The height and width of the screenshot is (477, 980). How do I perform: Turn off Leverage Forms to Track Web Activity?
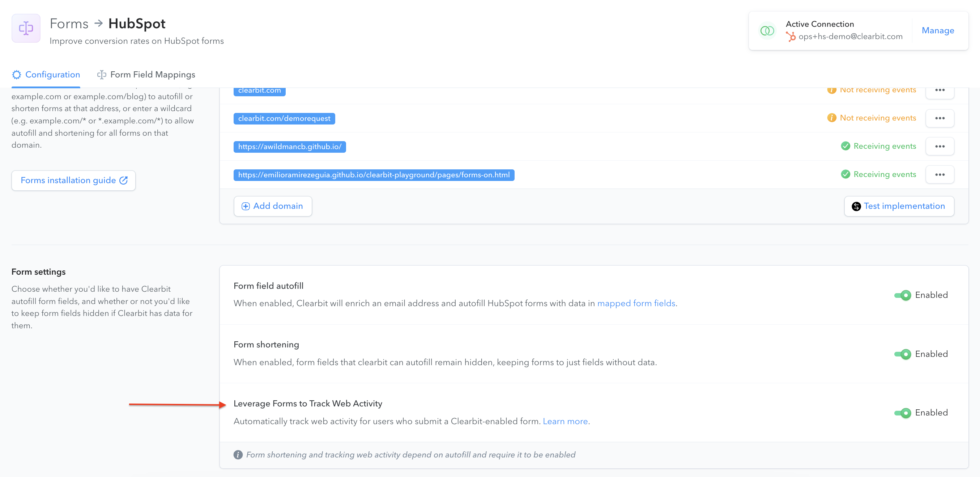(902, 413)
